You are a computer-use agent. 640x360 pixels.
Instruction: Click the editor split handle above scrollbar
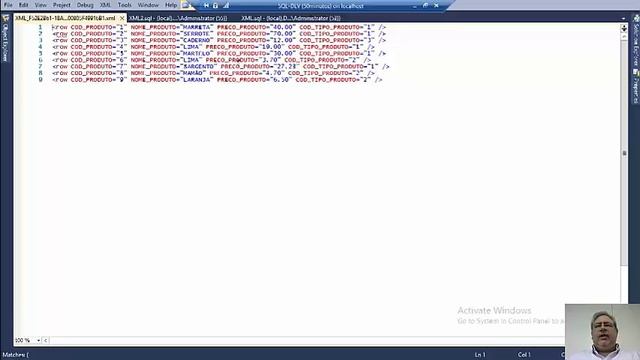point(624,28)
